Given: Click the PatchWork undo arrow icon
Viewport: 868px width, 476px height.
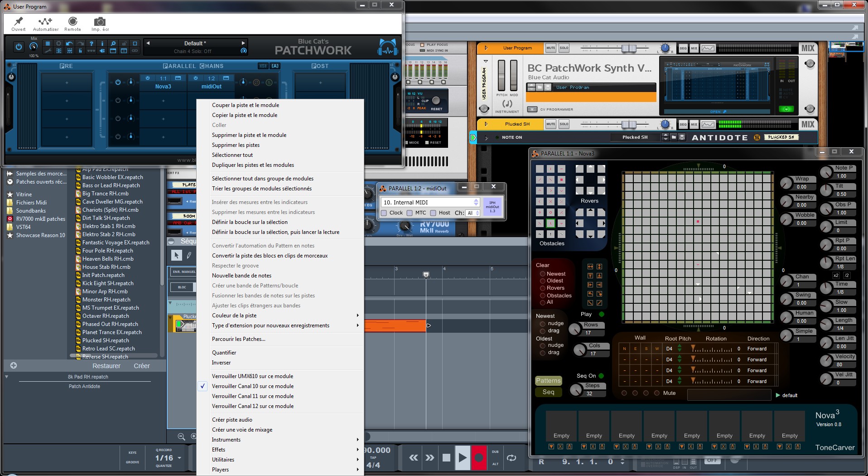Looking at the screenshot, I should 69,44.
